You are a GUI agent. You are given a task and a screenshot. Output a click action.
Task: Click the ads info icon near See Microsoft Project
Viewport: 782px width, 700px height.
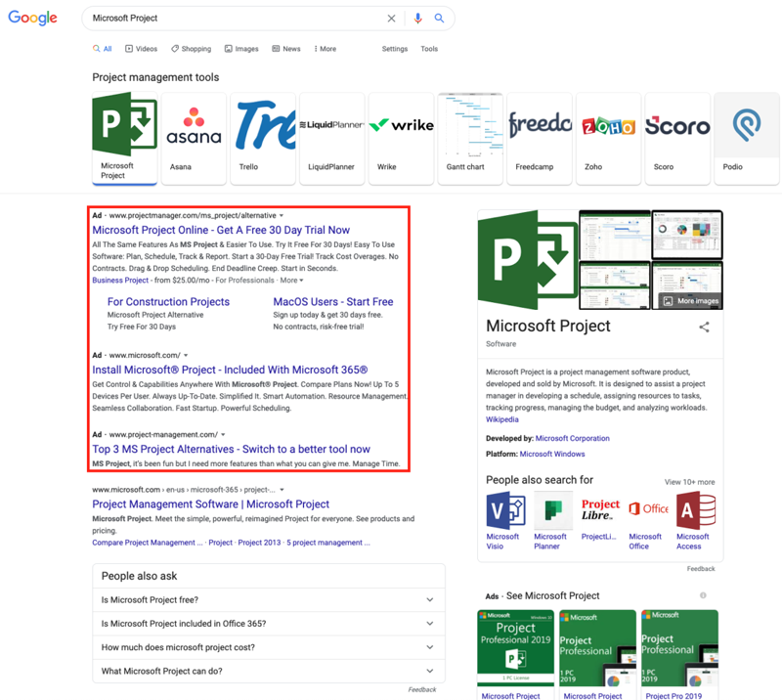[x=703, y=595]
